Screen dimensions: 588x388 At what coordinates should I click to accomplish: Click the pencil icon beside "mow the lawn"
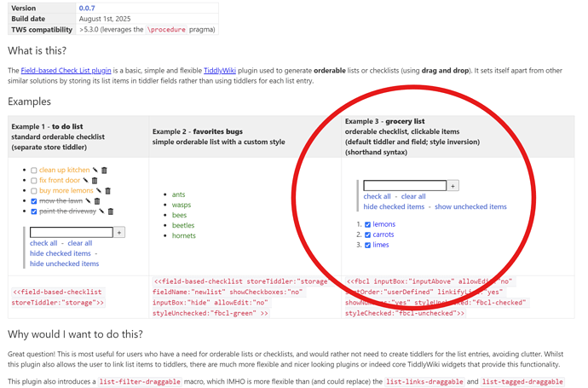click(88, 200)
